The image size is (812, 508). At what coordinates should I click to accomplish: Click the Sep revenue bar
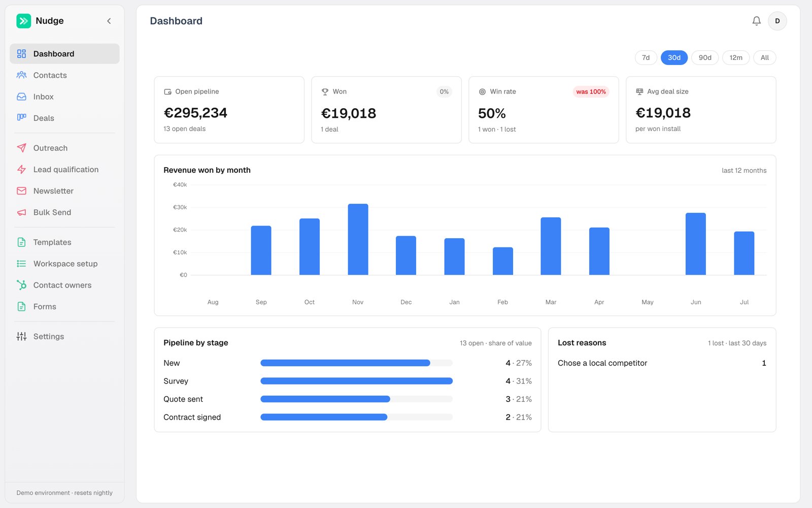[x=261, y=250]
